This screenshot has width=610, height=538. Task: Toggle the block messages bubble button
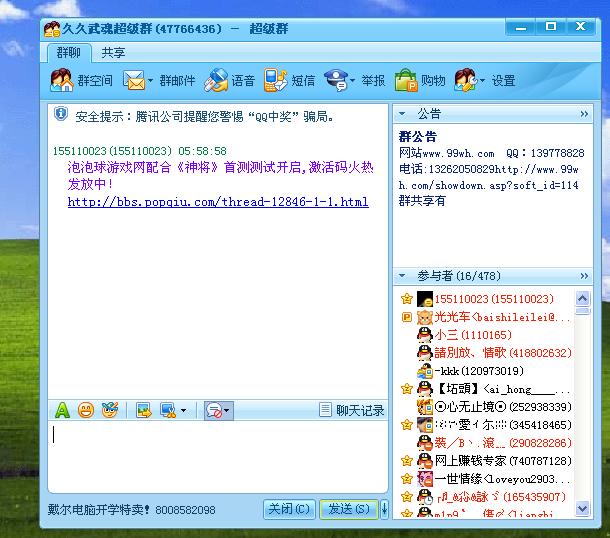[x=219, y=410]
